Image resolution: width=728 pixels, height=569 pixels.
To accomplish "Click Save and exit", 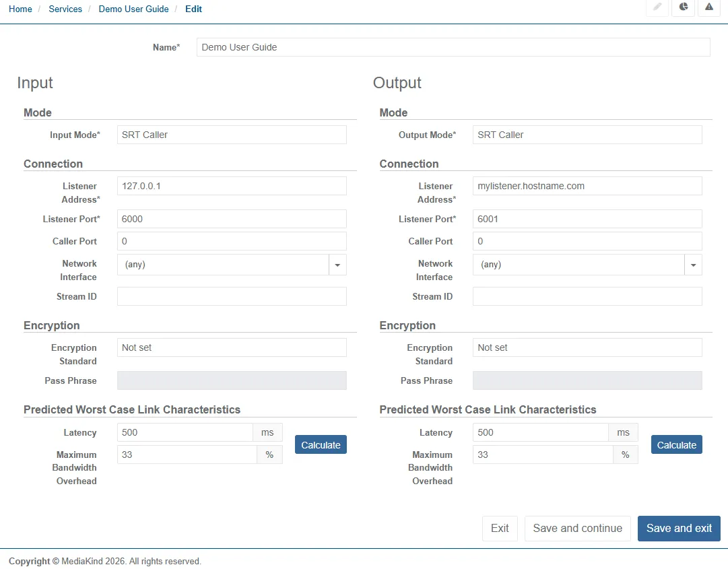I will [679, 528].
